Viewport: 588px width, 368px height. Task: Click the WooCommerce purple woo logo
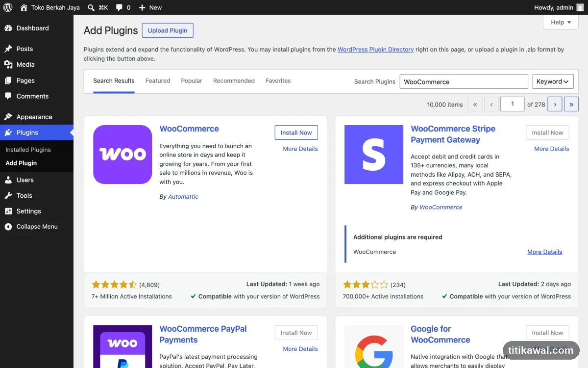122,155
